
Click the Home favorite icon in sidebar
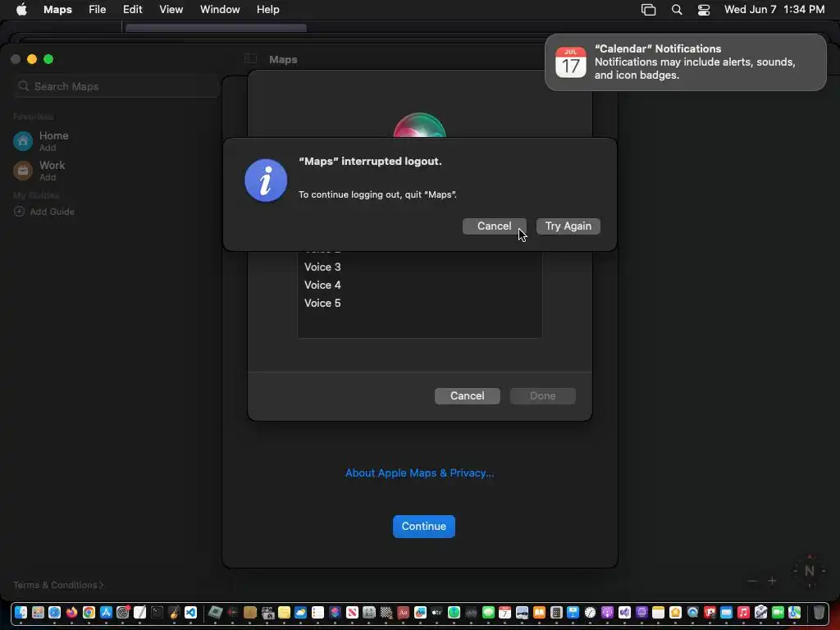[x=22, y=141]
